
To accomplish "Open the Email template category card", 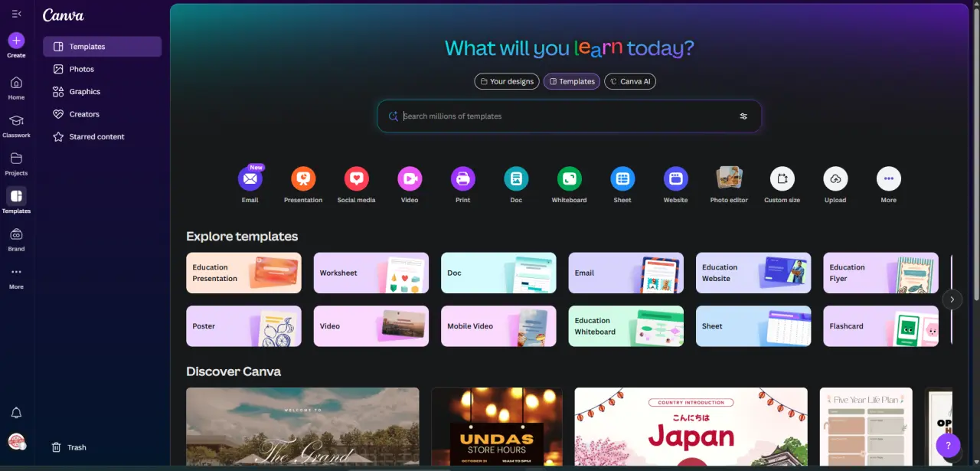I will click(626, 273).
